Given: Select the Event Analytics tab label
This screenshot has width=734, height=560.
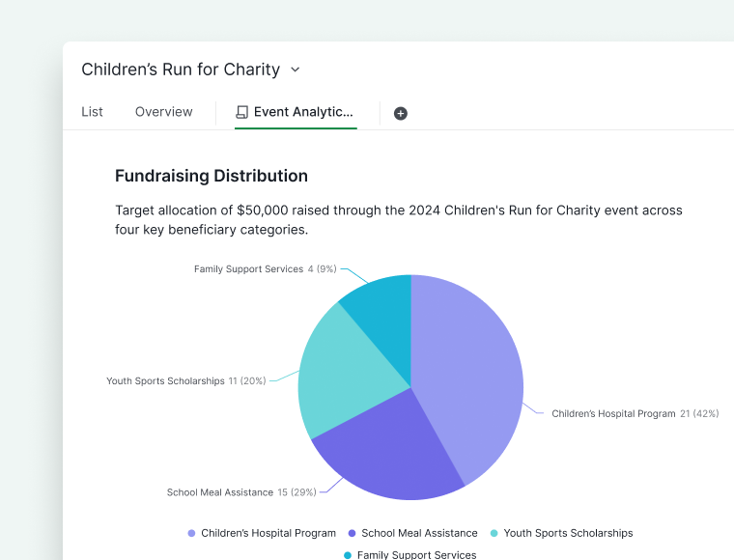Looking at the screenshot, I should [x=303, y=112].
